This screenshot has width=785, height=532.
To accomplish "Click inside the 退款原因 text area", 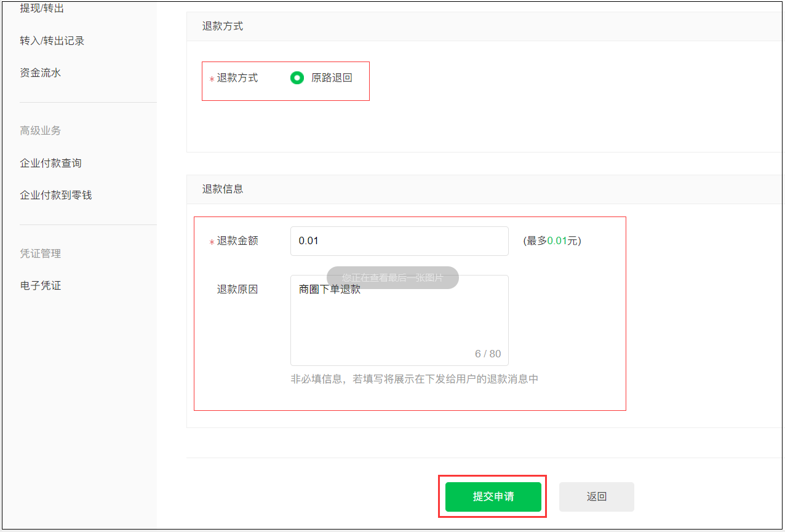I will (x=399, y=326).
